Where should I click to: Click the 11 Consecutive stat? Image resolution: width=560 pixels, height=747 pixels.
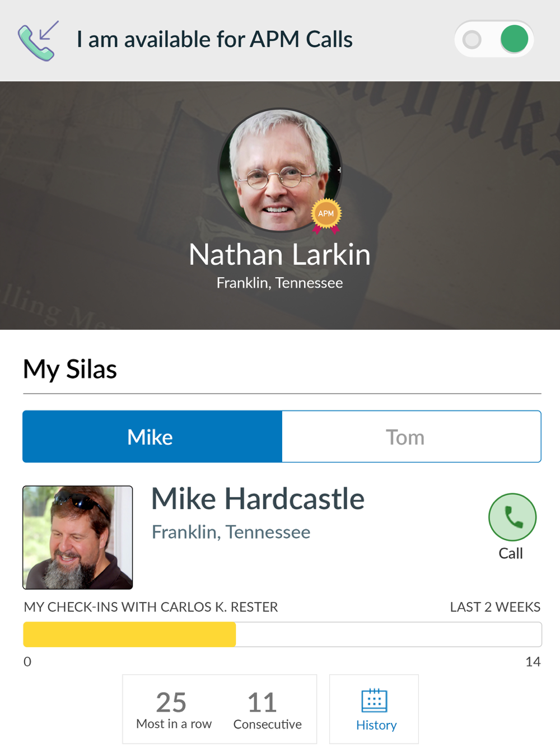(x=267, y=710)
